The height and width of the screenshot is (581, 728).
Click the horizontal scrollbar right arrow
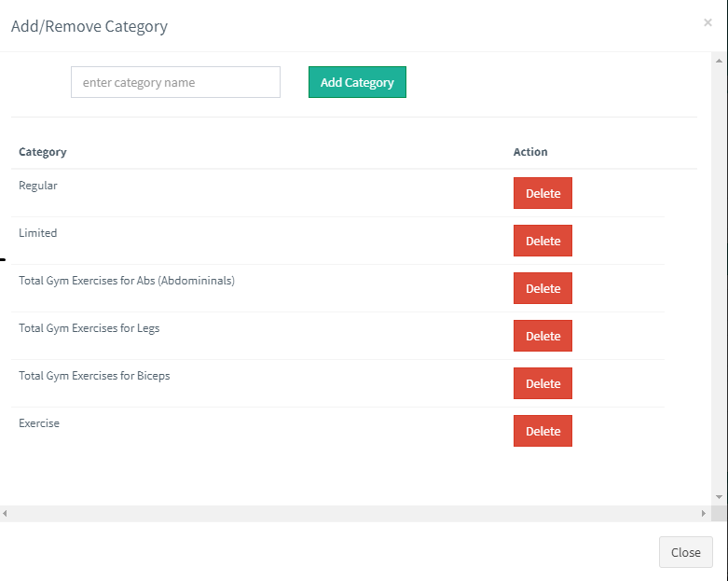704,514
